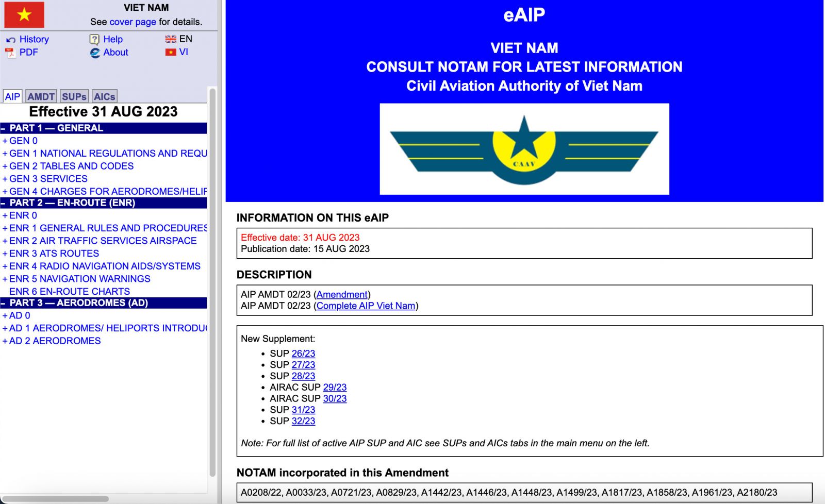This screenshot has width=825, height=504.
Task: Open ENR 5 NAVIGATION WARNINGS
Action: 80,279
